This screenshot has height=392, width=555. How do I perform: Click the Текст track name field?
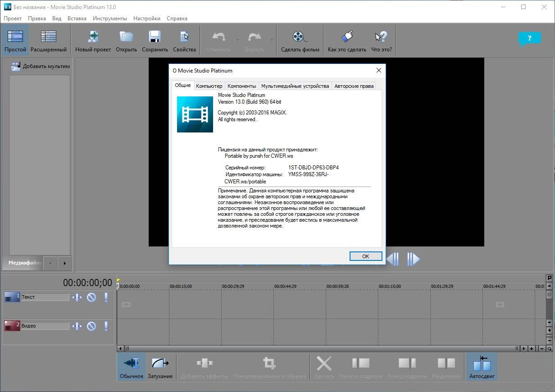[45, 297]
